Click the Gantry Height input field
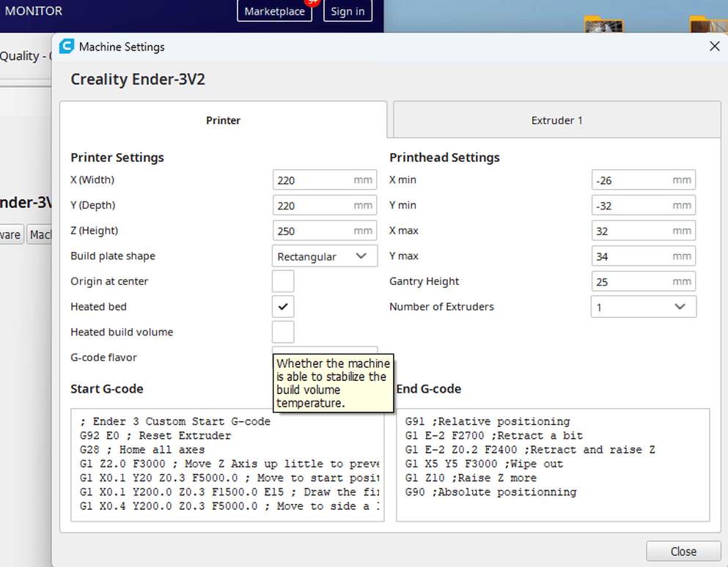This screenshot has height=567, width=728. pos(644,281)
